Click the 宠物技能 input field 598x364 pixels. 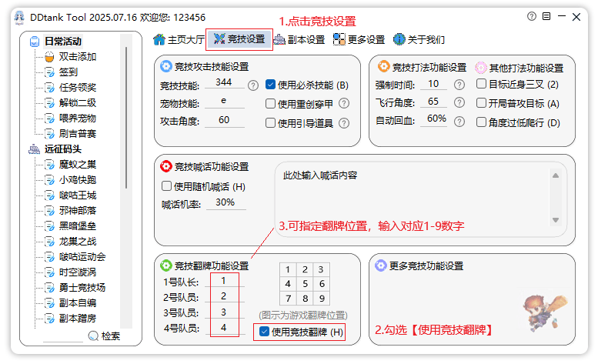pyautogui.click(x=224, y=101)
